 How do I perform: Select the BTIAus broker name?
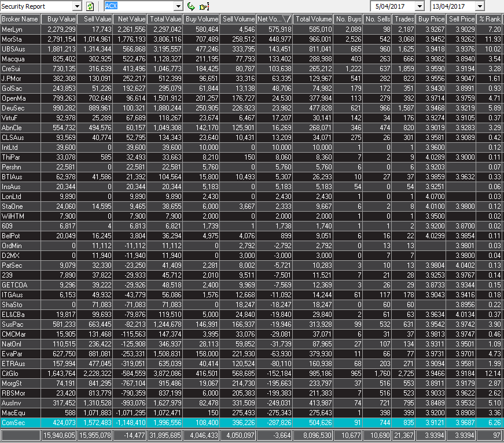click(12, 177)
